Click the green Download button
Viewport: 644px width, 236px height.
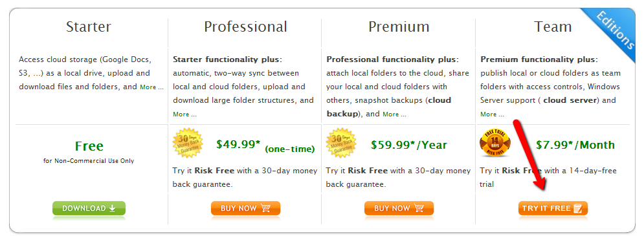pos(89,208)
